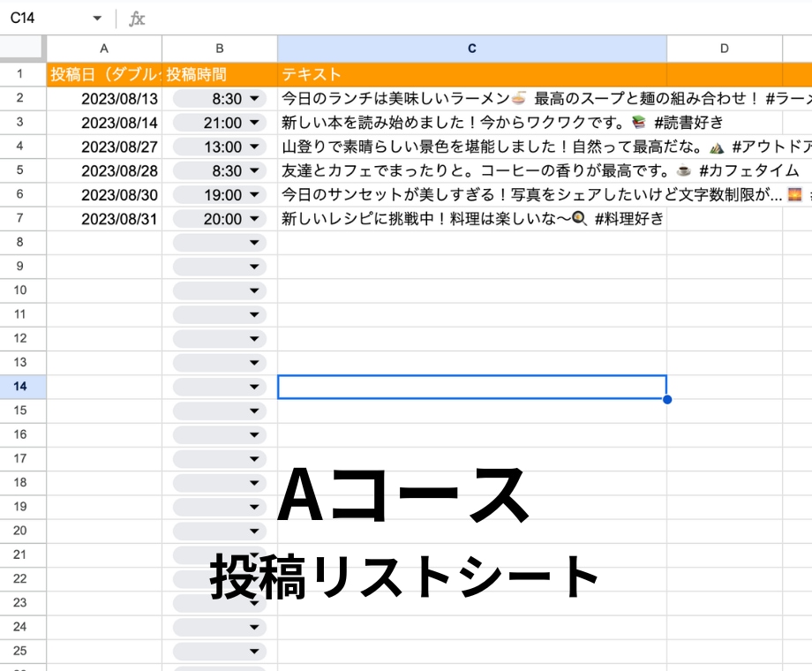Select date cell 2023/08/13
The image size is (812, 671).
pyautogui.click(x=104, y=99)
